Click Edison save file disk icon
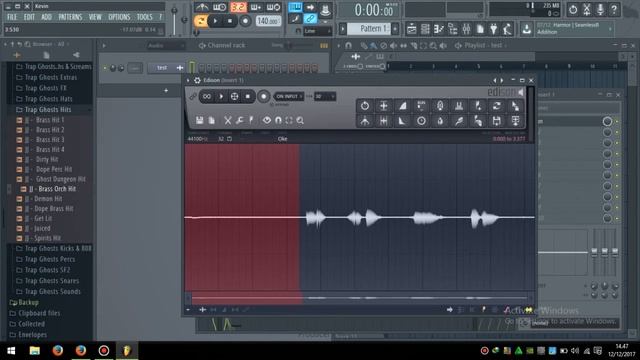 click(200, 120)
